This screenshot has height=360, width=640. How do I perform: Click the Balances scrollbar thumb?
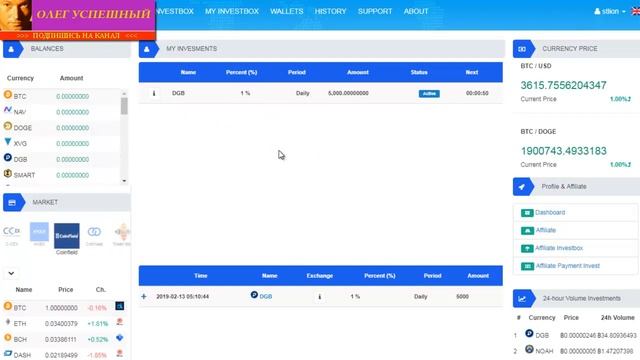pos(124,106)
